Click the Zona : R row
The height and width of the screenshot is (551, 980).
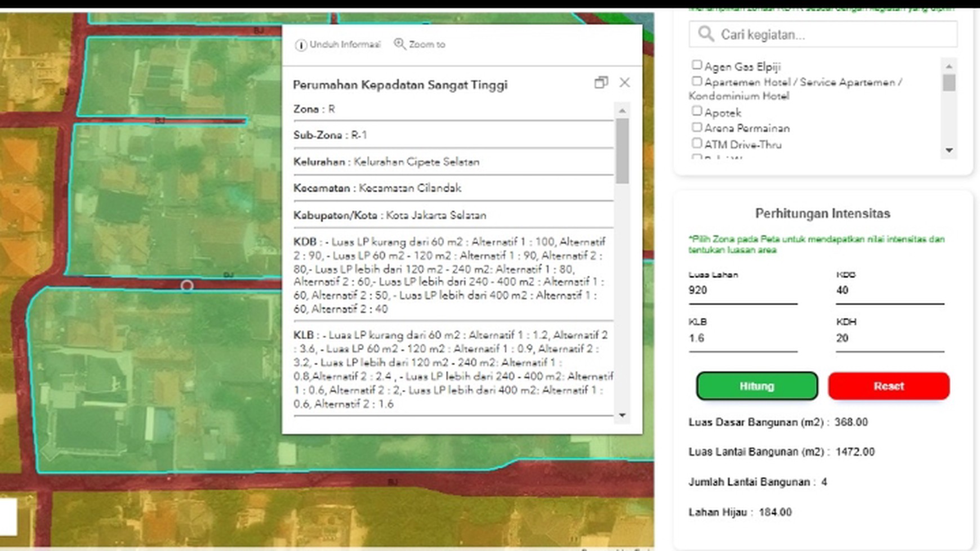(453, 109)
